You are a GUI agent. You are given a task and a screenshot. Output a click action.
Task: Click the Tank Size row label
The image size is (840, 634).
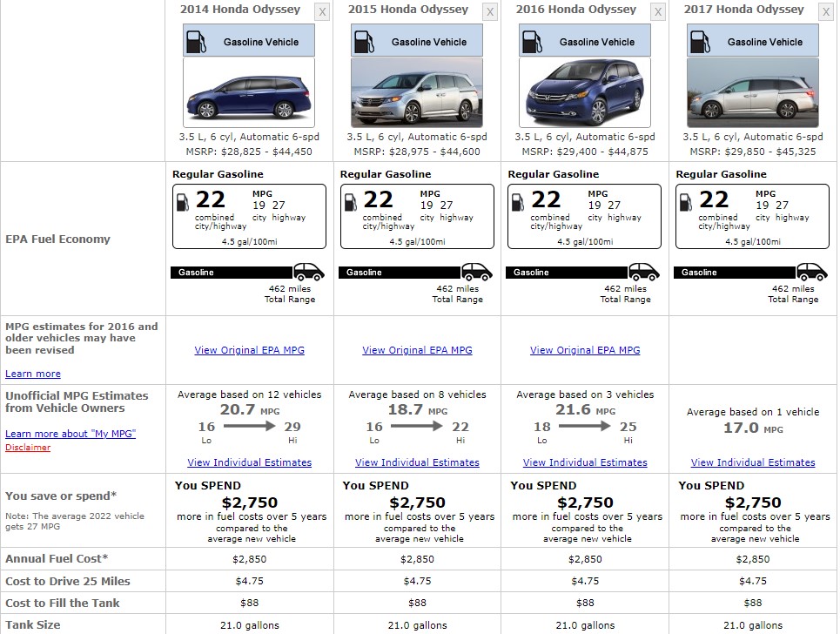pyautogui.click(x=33, y=625)
